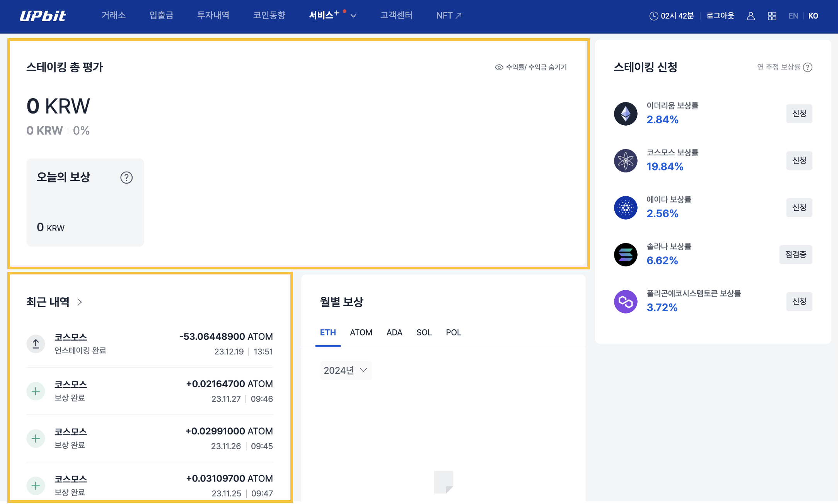
Task: Click the clock icon next to 02시 42분
Action: click(653, 16)
